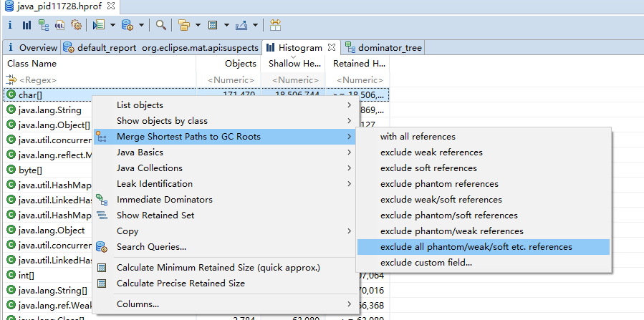Viewport: 644px width, 320px height.
Task: Open the Histogram toolbar icon
Action: click(27, 26)
